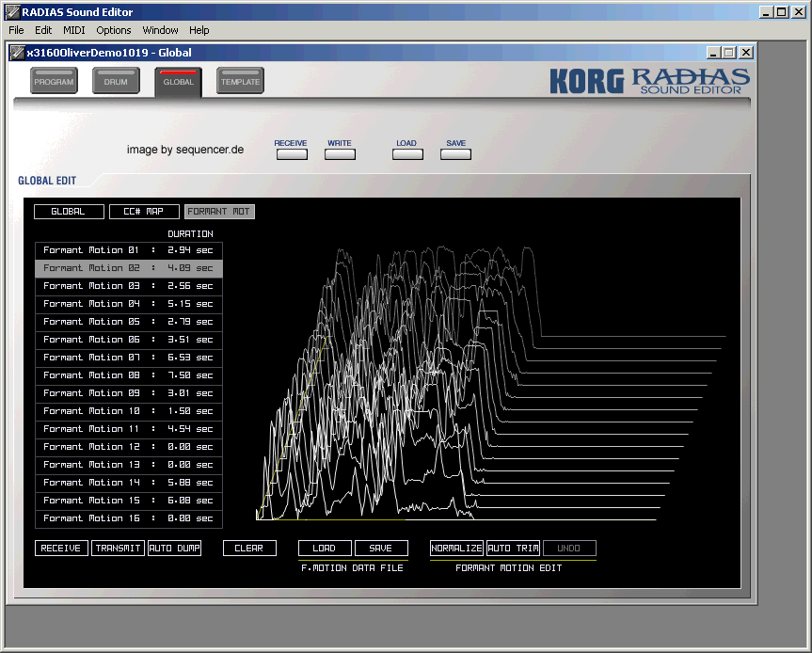Select the FORMANT MOT sub-tab
This screenshot has height=653, width=812.
[219, 212]
